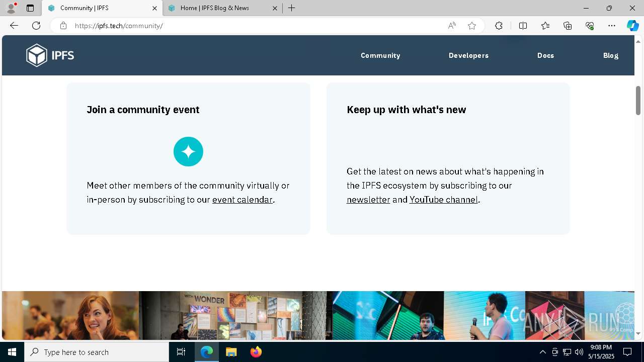
Task: Open Blog nav menu item
Action: (611, 55)
